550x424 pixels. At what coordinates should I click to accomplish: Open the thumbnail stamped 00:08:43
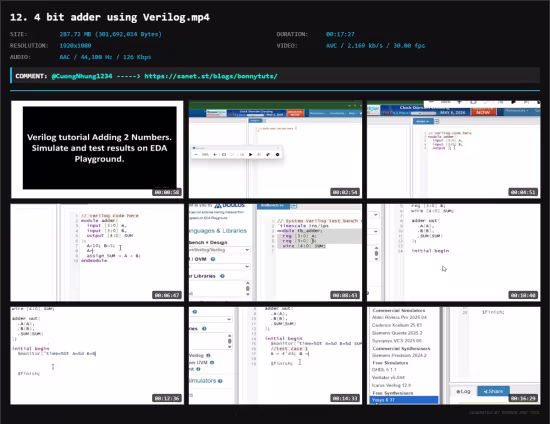[x=275, y=253]
